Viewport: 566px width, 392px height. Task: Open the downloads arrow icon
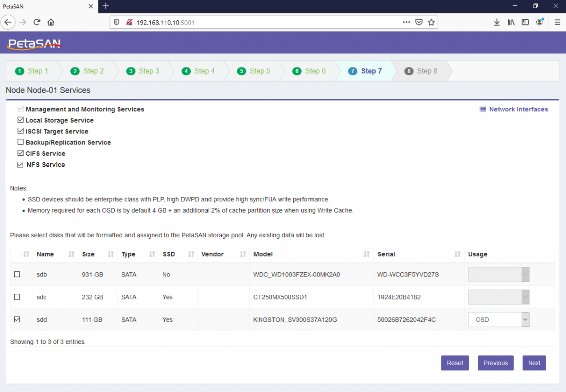click(x=497, y=22)
